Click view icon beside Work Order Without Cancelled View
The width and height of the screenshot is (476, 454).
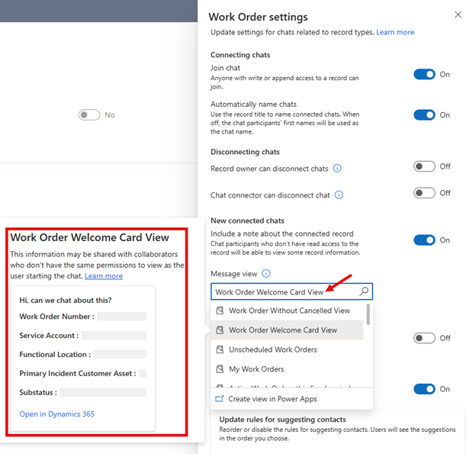pyautogui.click(x=220, y=311)
